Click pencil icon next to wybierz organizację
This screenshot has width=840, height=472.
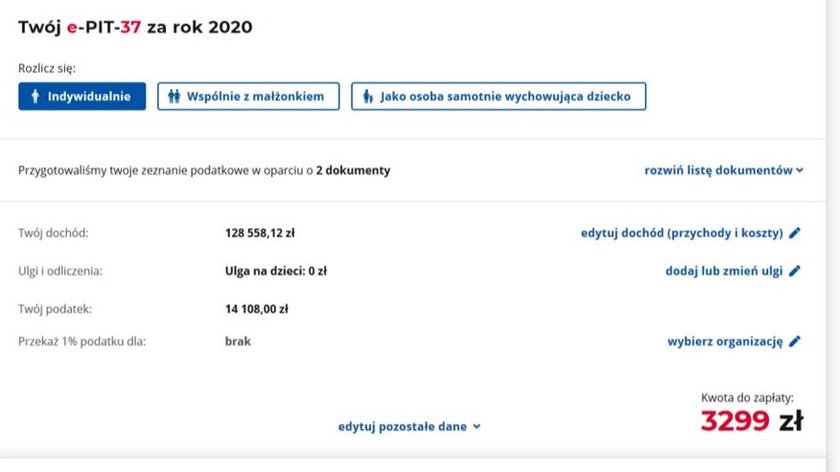pos(795,341)
